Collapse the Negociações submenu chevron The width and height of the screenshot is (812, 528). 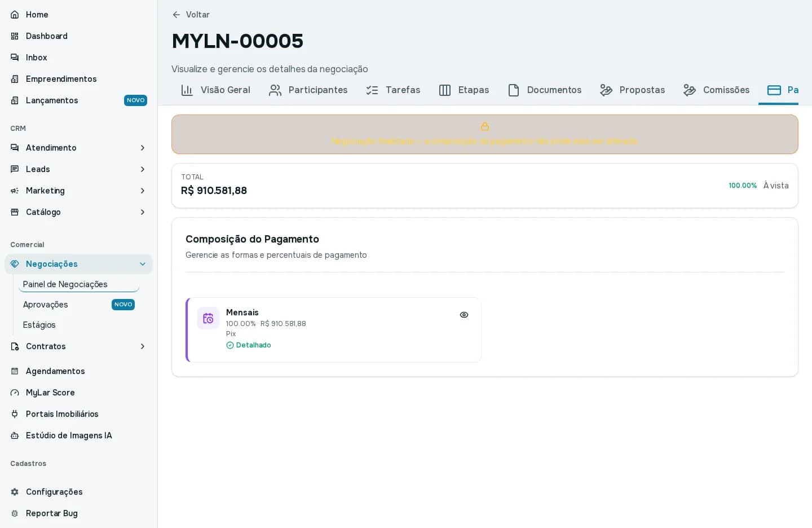point(143,264)
